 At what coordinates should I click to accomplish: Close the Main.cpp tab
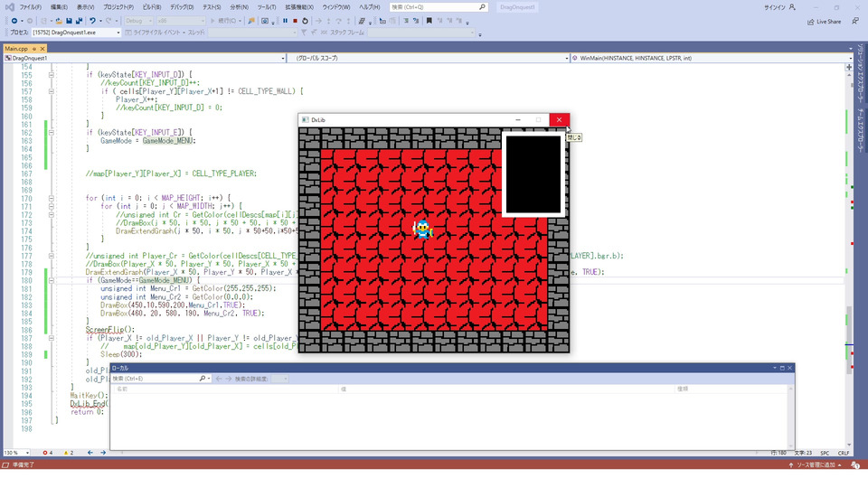pos(42,49)
